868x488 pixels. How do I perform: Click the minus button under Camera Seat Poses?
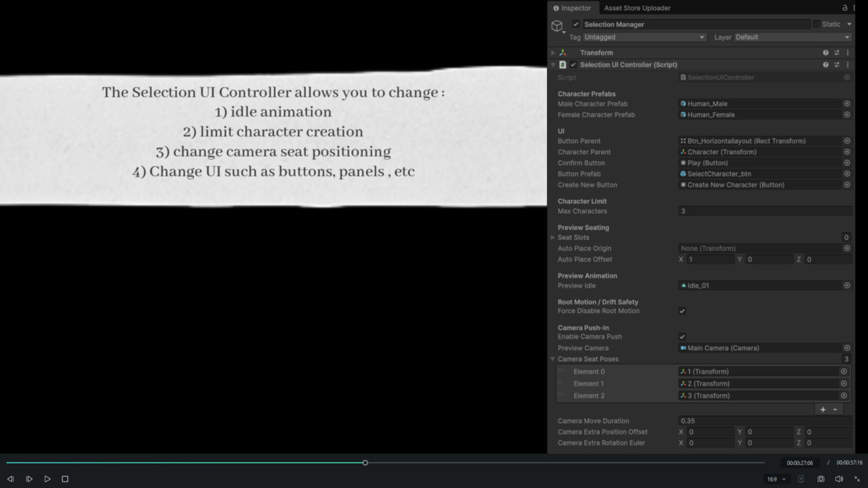click(x=833, y=408)
